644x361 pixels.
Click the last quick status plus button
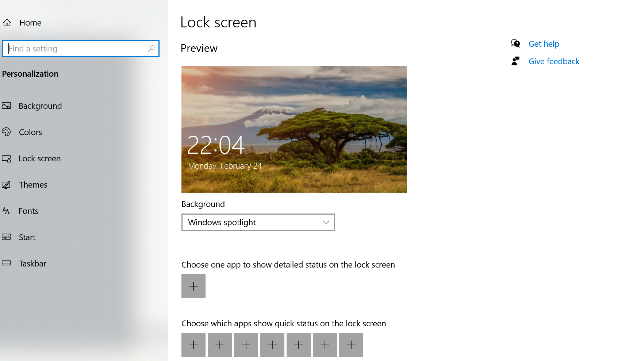pyautogui.click(x=351, y=345)
